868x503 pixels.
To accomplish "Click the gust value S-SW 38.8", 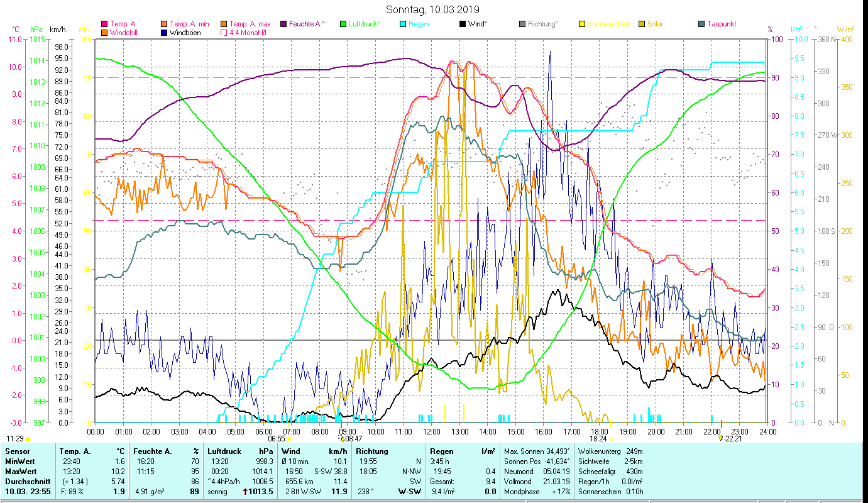I will tap(331, 472).
